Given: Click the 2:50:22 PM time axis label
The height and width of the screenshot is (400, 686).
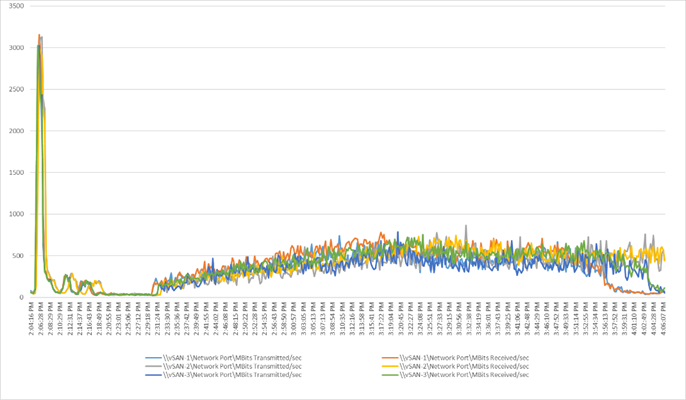Looking at the screenshot, I should click(x=245, y=318).
